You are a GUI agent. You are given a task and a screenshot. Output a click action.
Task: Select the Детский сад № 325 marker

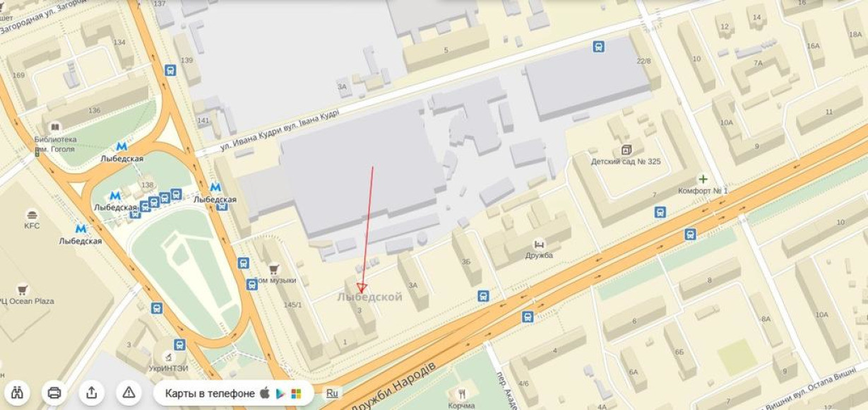coord(626,150)
